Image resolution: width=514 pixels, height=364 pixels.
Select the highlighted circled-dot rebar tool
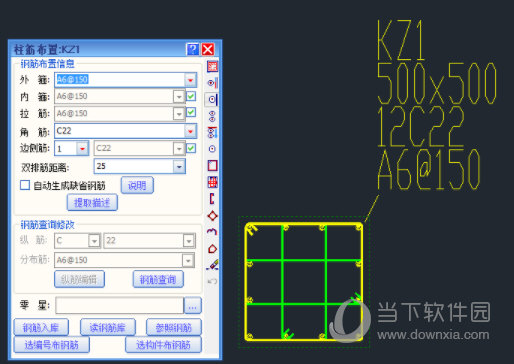point(212,99)
